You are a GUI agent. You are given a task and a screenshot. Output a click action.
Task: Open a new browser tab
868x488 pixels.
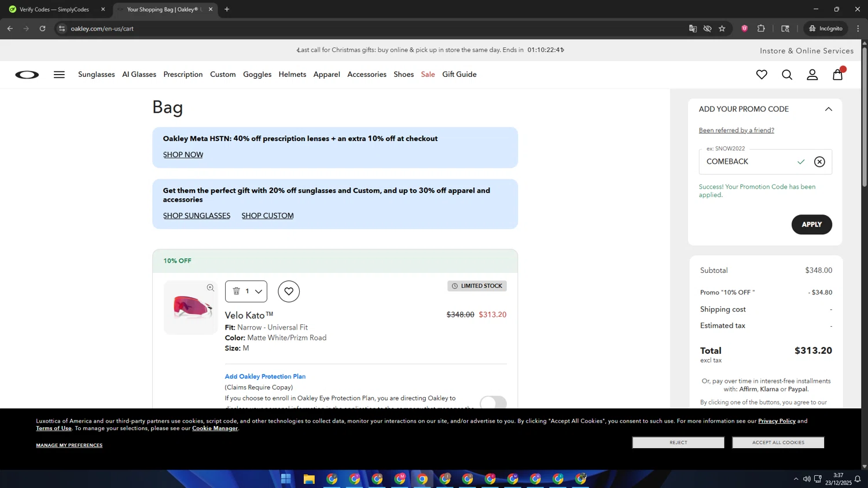click(227, 9)
